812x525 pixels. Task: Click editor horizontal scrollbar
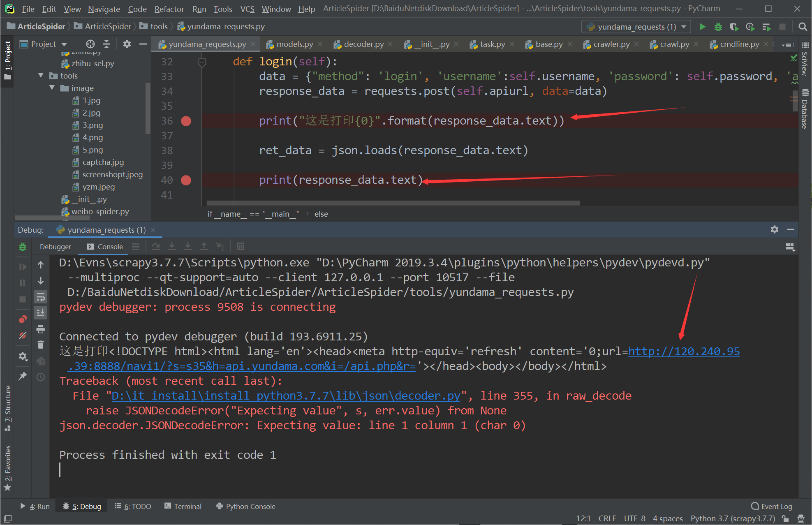(393, 203)
